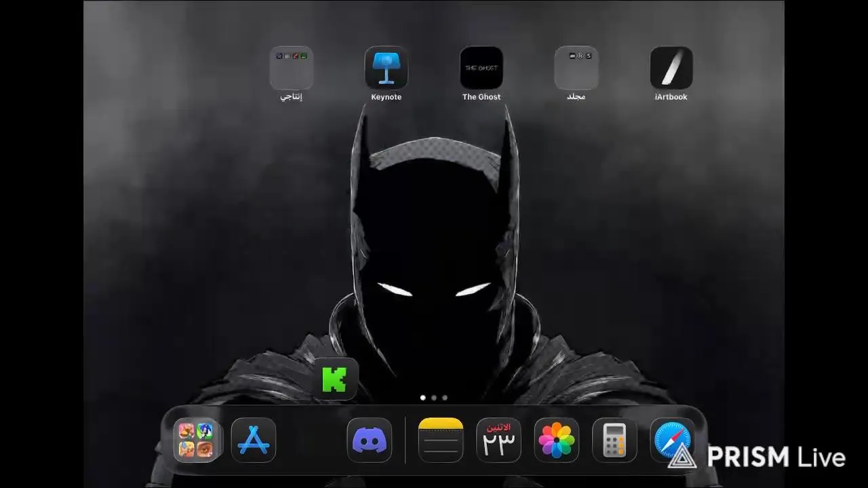Screen dimensions: 868x488
Task: Tap the home screen page dots
Action: coord(434,398)
